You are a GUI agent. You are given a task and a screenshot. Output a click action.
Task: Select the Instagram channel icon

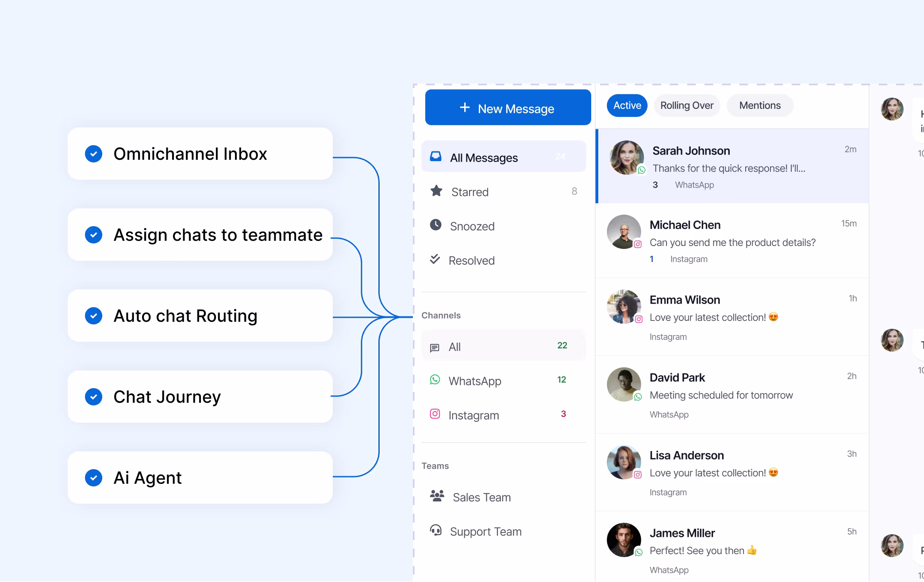435,414
